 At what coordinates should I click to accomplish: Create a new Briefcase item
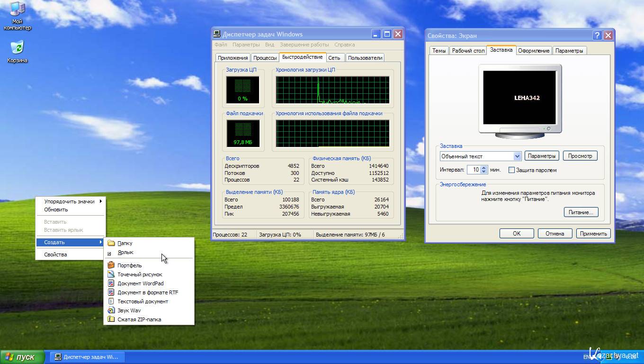click(x=129, y=265)
